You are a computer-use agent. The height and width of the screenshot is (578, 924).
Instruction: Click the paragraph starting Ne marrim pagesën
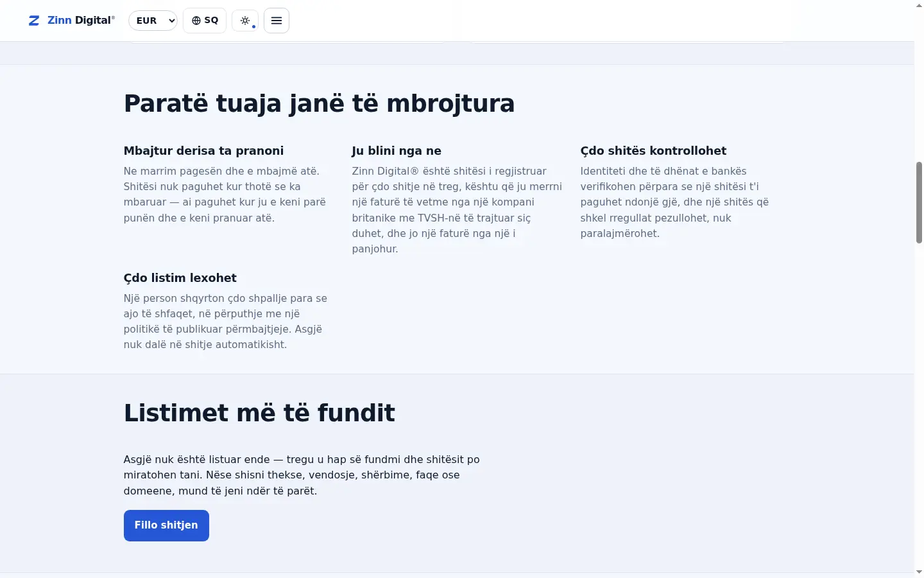pos(226,195)
